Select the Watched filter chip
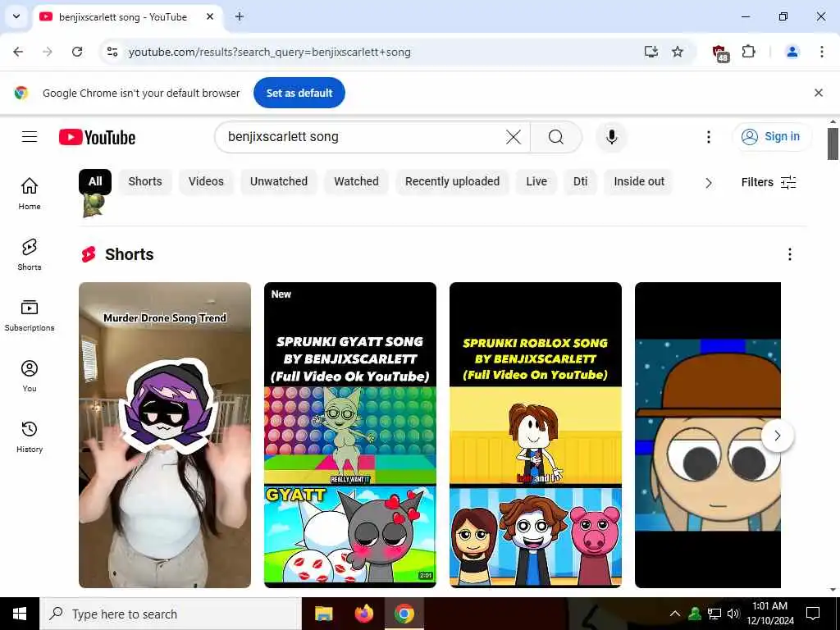The height and width of the screenshot is (630, 840). point(356,181)
